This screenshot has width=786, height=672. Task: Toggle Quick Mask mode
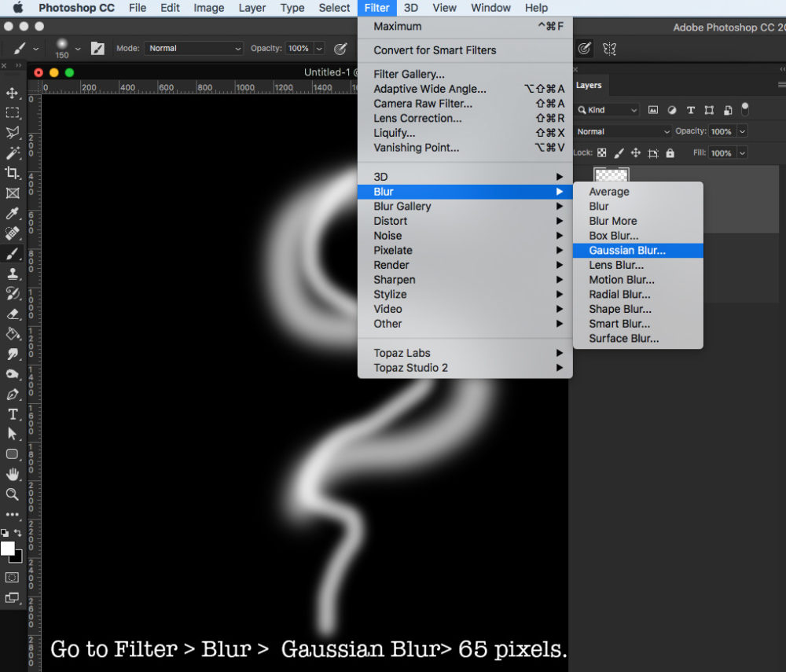click(x=12, y=577)
